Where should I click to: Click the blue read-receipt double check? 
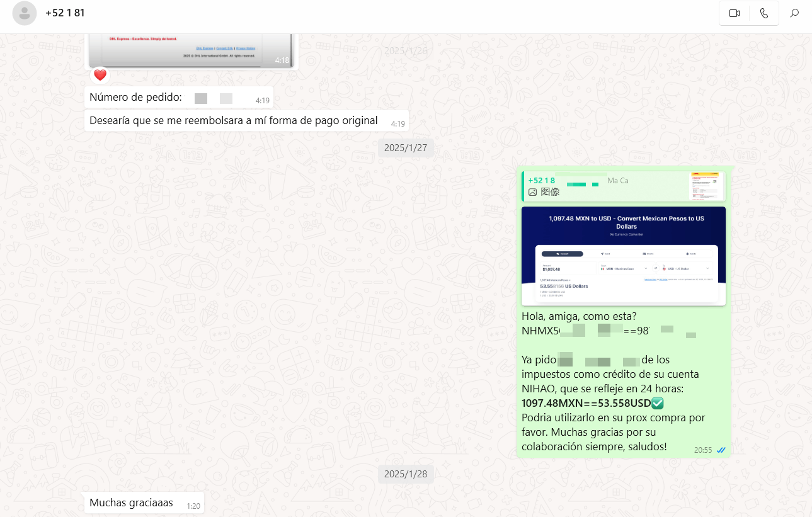(721, 450)
